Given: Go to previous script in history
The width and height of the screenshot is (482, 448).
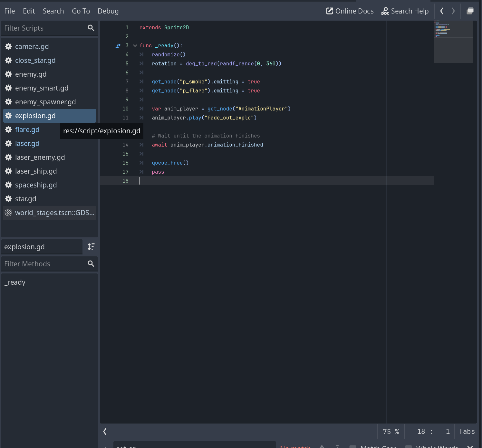Looking at the screenshot, I should pos(442,11).
